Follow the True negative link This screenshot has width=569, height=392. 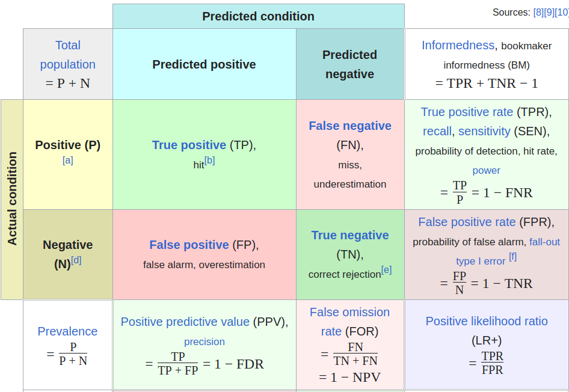click(x=350, y=235)
